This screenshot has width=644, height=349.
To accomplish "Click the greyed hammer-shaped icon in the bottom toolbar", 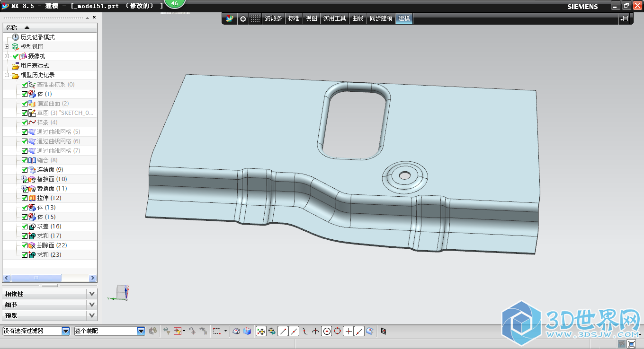I will pos(203,331).
